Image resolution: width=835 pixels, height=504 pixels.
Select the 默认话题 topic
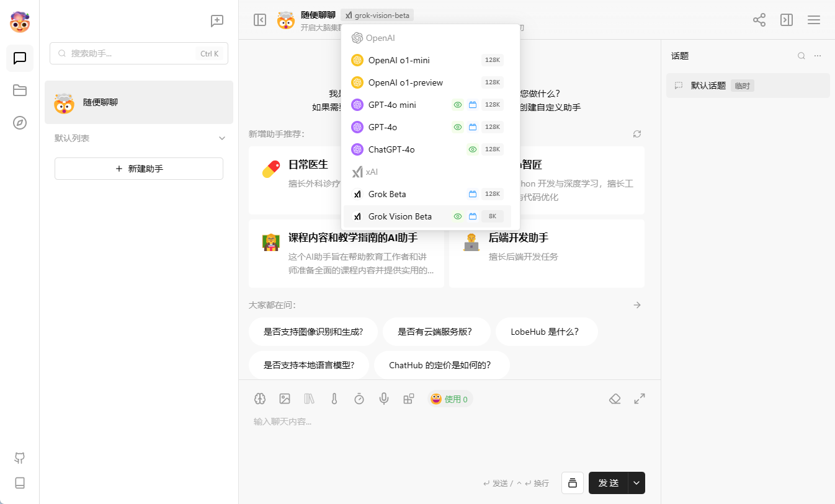748,86
